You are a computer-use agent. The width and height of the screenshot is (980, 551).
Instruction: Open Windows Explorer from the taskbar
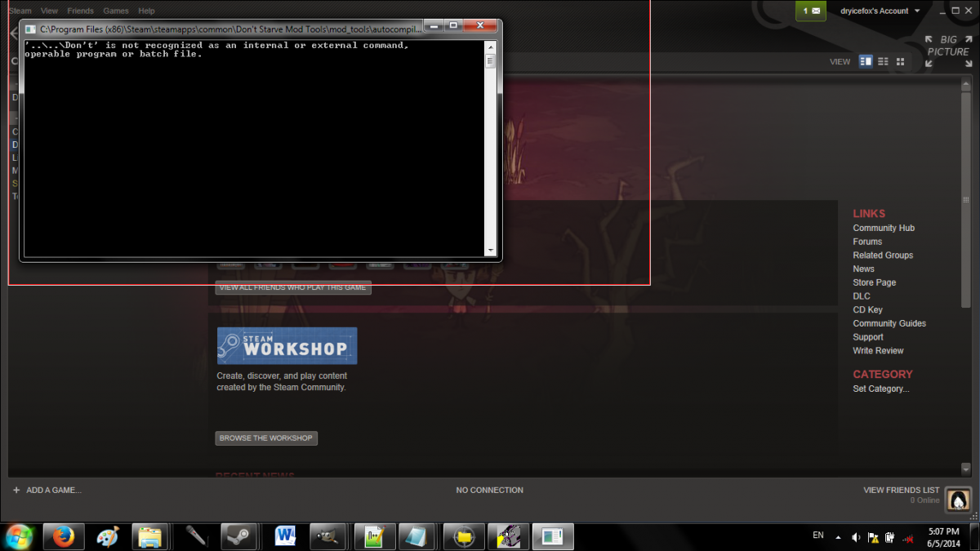(x=150, y=536)
